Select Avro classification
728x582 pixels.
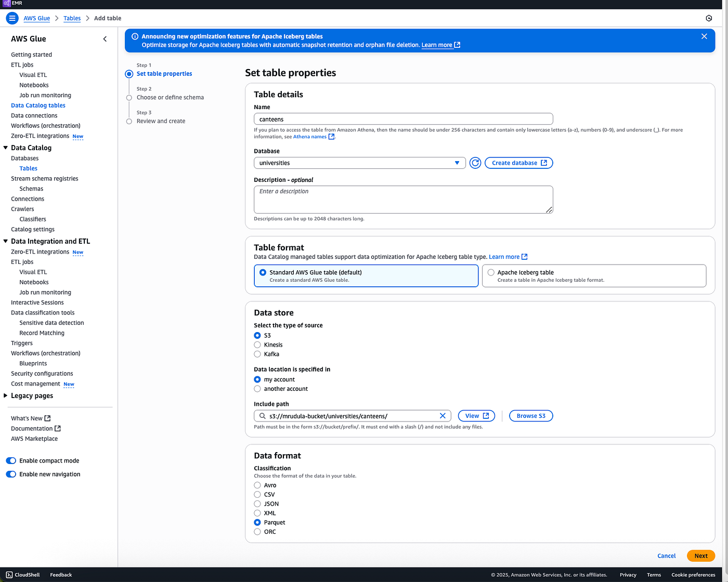coord(257,485)
